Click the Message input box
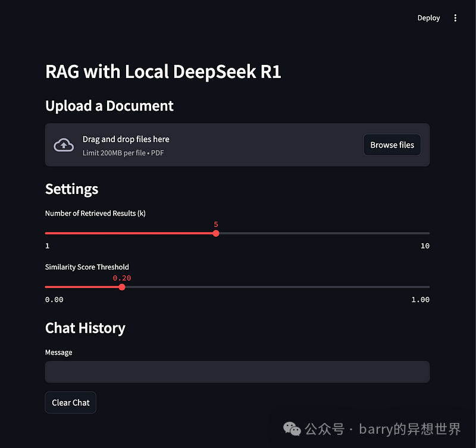 237,371
